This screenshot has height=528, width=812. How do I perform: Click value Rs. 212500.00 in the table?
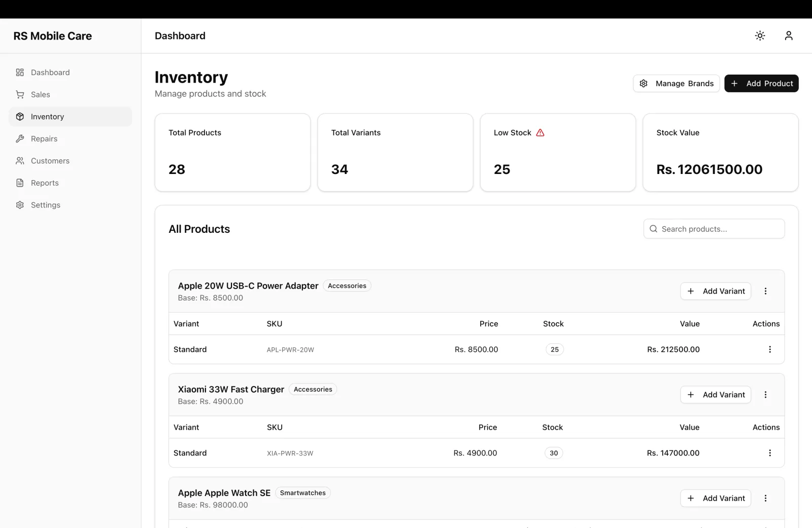(x=673, y=349)
